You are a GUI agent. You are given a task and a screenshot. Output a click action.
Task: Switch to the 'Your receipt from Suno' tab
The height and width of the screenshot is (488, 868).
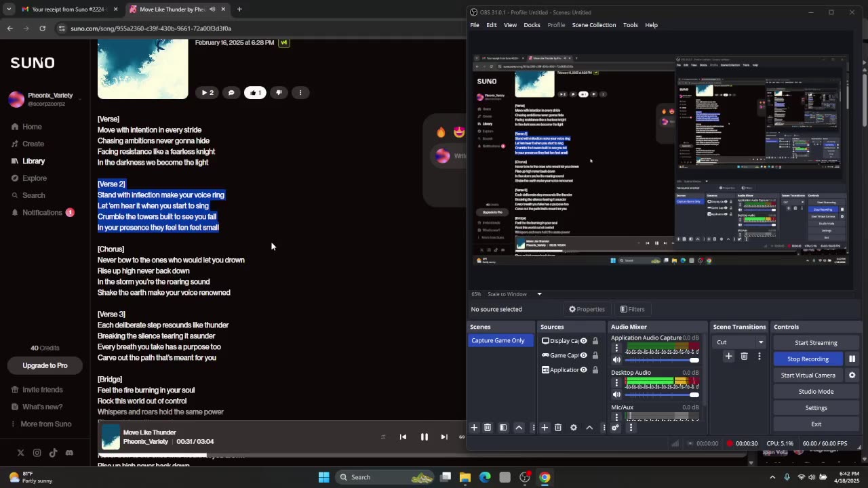(x=68, y=9)
